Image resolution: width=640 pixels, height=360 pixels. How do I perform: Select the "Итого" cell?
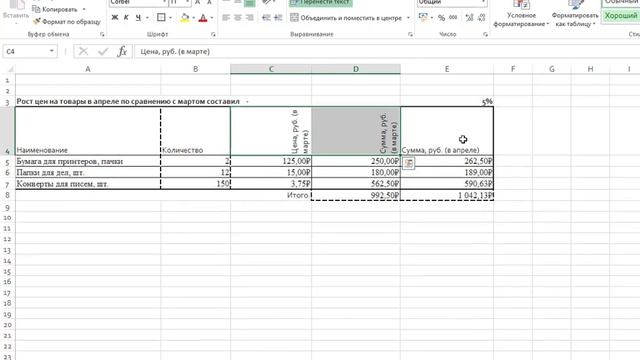click(x=271, y=195)
